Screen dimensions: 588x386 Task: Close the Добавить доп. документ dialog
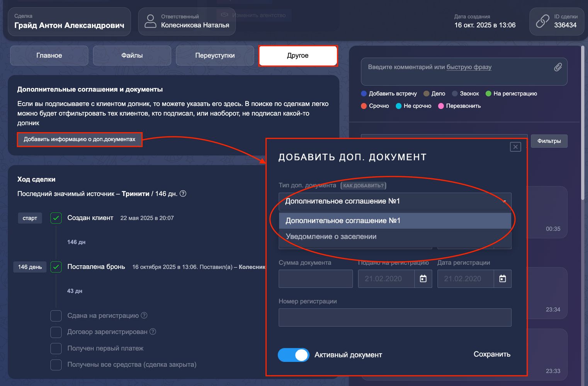[x=515, y=147]
